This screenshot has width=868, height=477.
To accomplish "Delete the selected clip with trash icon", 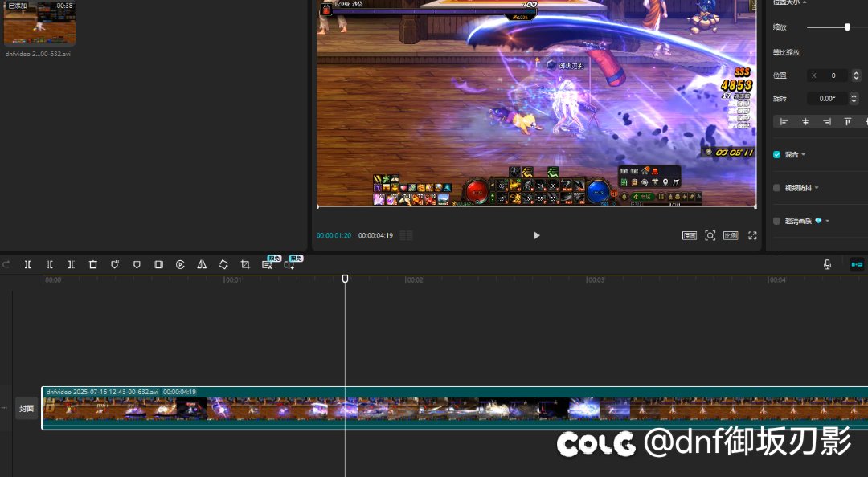I will 93,264.
